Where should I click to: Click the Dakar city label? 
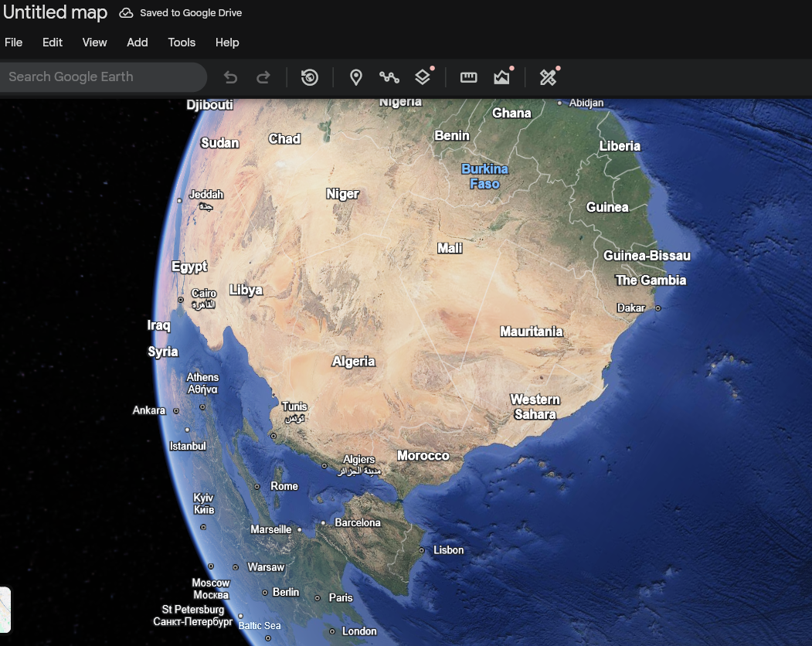[x=630, y=308]
